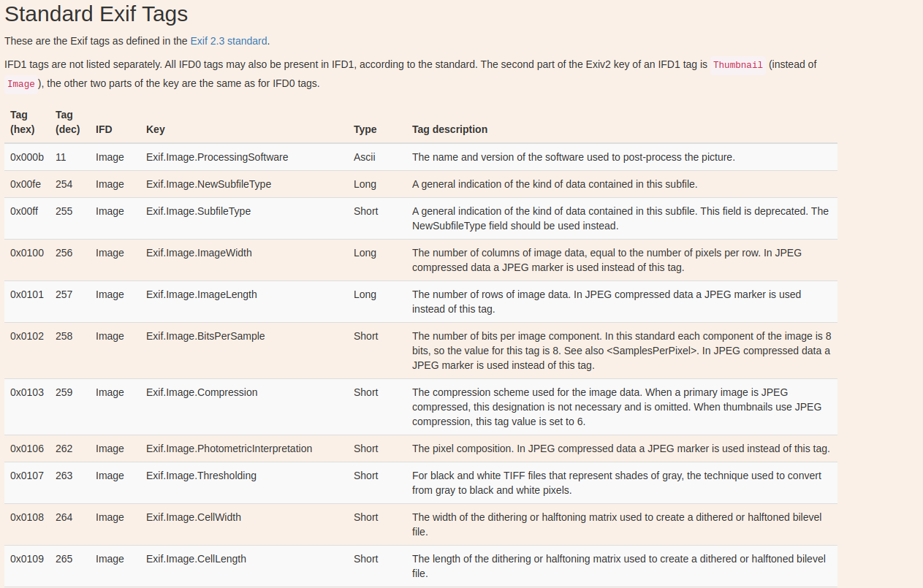Select the Exif.Image.NewSubfileType key cell
923x588 pixels.
click(x=208, y=184)
